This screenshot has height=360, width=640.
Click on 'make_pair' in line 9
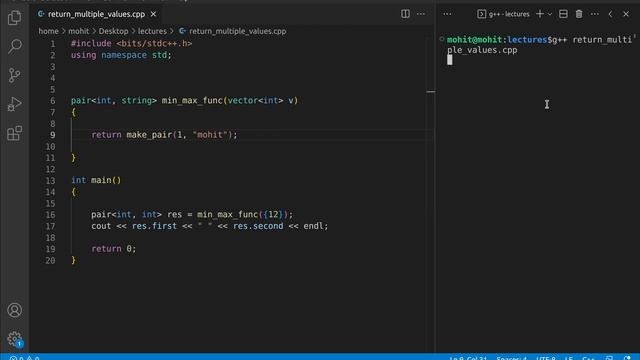point(149,135)
